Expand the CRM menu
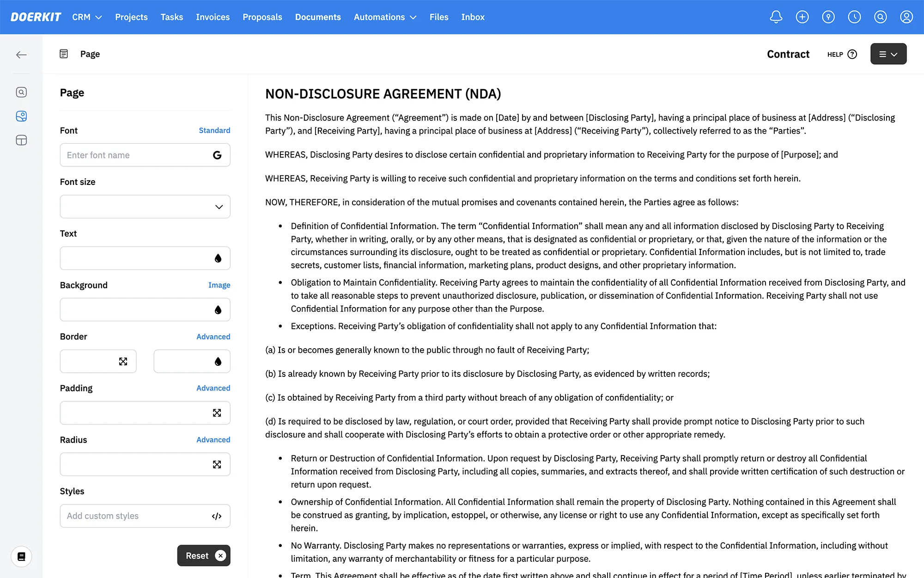The width and height of the screenshot is (924, 578). [x=87, y=17]
